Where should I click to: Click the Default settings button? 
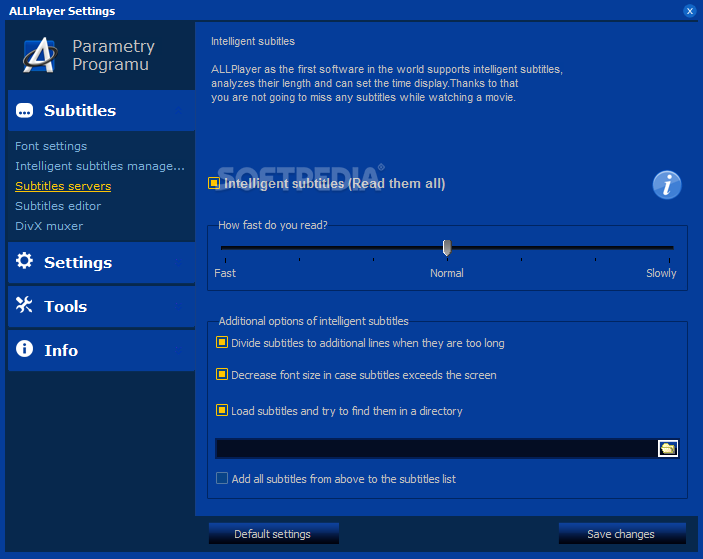[x=273, y=534]
